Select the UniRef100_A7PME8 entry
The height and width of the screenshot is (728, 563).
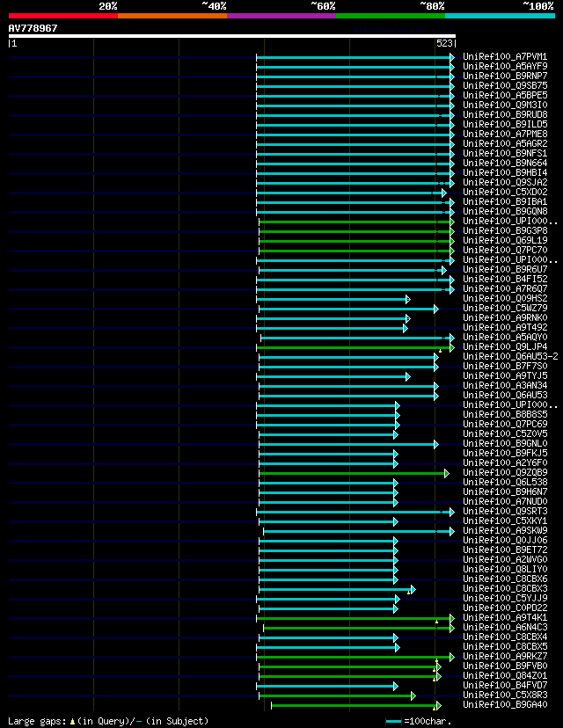(x=505, y=134)
